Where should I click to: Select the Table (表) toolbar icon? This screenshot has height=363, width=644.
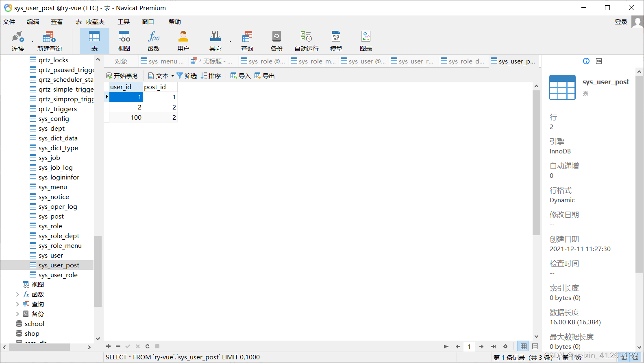click(x=94, y=41)
